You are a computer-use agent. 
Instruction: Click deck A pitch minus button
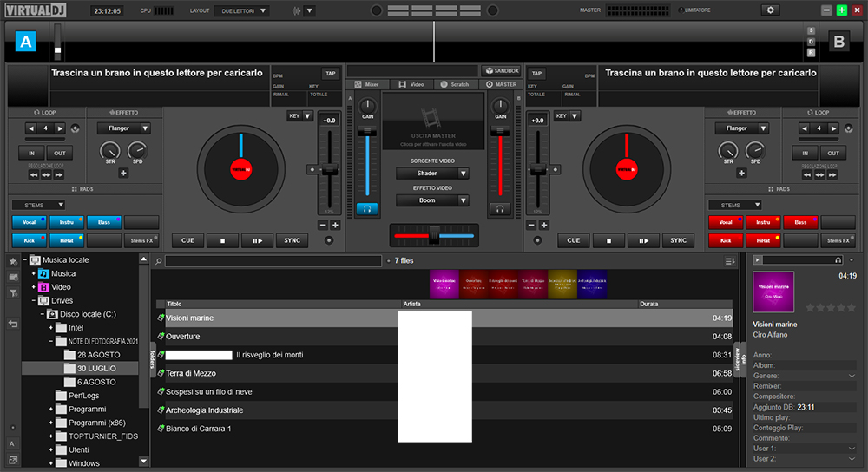[x=323, y=226]
